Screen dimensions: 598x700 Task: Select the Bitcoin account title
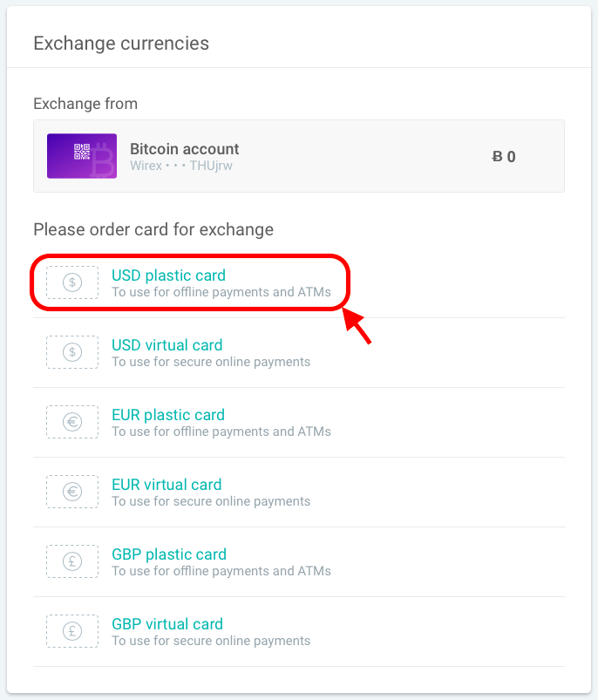(x=184, y=149)
